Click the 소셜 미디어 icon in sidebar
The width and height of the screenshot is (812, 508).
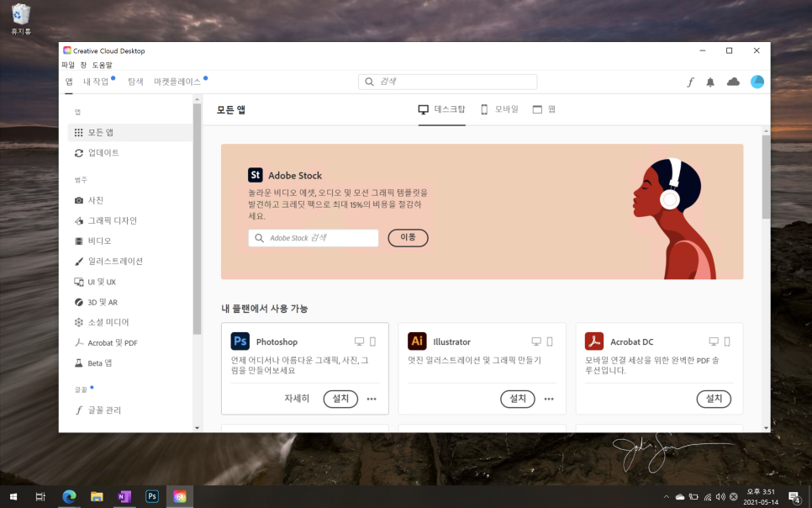[x=79, y=322]
